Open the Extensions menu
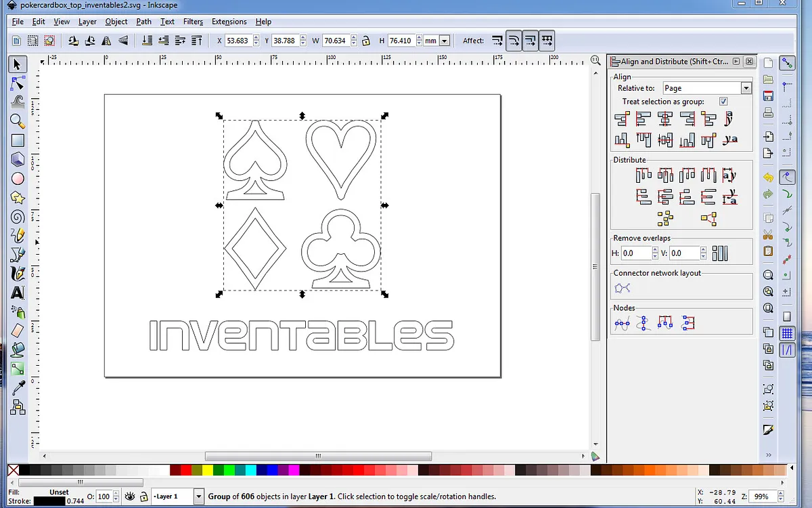812x508 pixels. pyautogui.click(x=229, y=22)
